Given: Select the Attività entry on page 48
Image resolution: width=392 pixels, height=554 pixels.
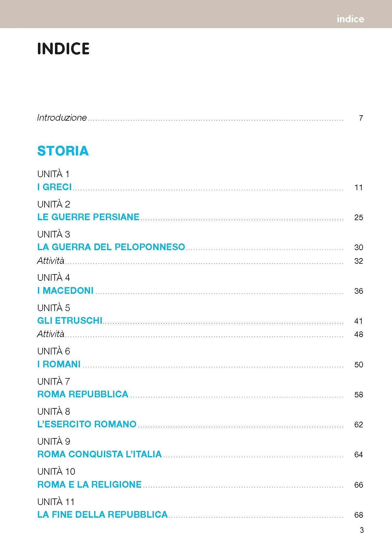Looking at the screenshot, I should click(51, 334).
